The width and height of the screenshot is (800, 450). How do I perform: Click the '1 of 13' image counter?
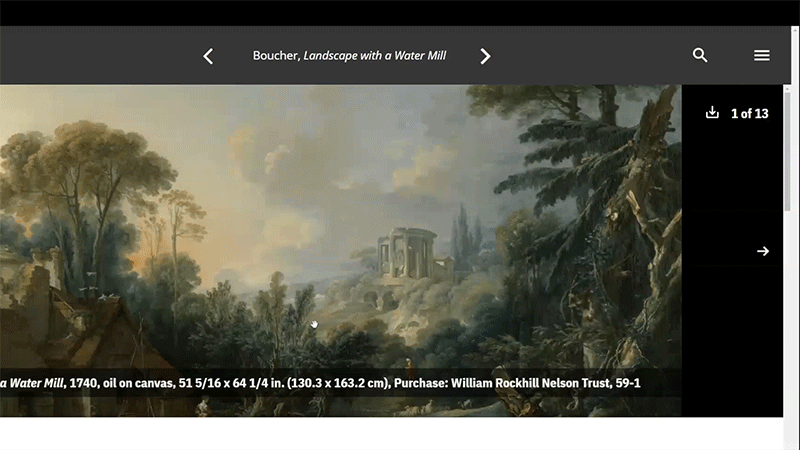(749, 113)
